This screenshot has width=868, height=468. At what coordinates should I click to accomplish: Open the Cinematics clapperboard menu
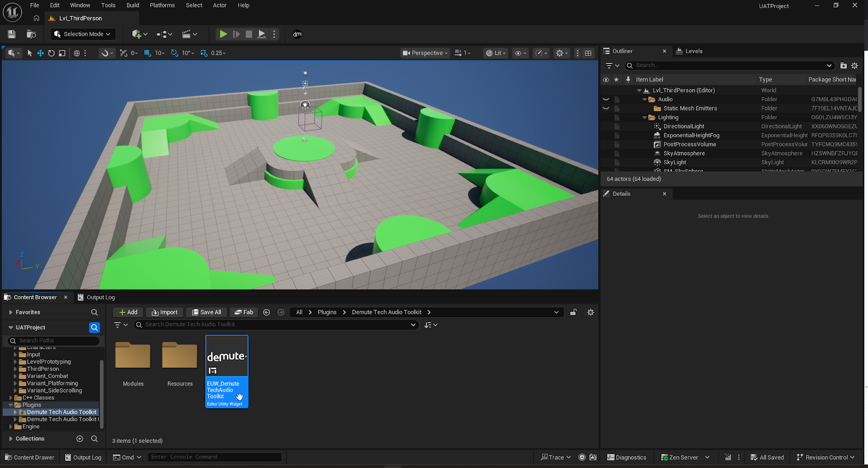tap(189, 34)
